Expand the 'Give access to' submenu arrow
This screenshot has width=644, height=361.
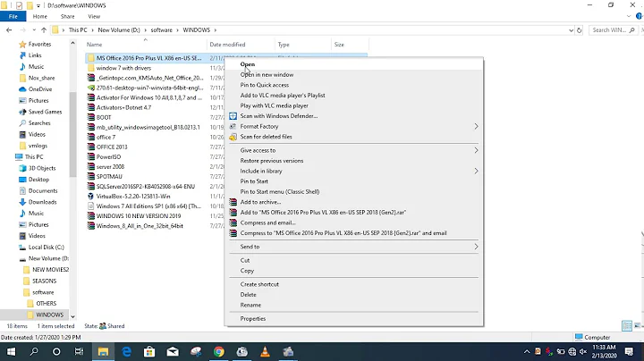click(476, 150)
